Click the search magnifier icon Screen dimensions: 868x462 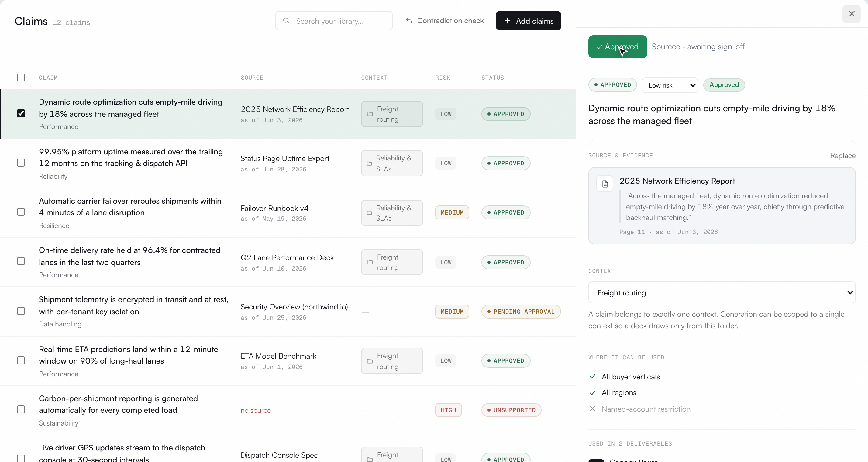286,21
